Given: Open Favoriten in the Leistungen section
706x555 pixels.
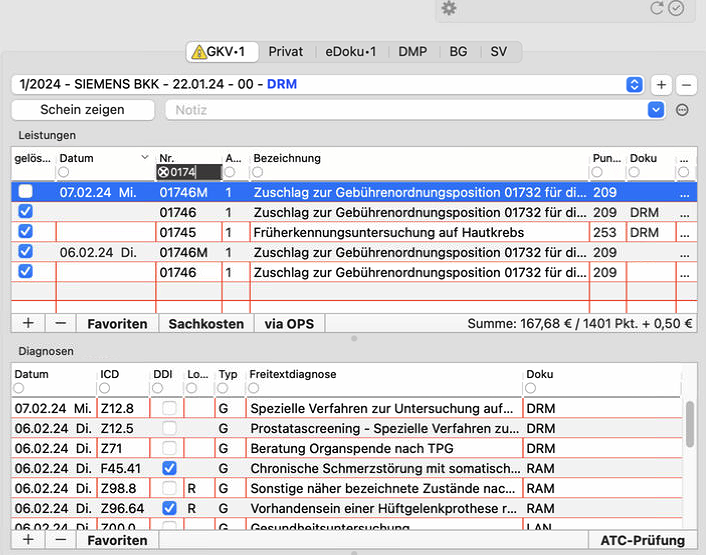Looking at the screenshot, I should [117, 324].
